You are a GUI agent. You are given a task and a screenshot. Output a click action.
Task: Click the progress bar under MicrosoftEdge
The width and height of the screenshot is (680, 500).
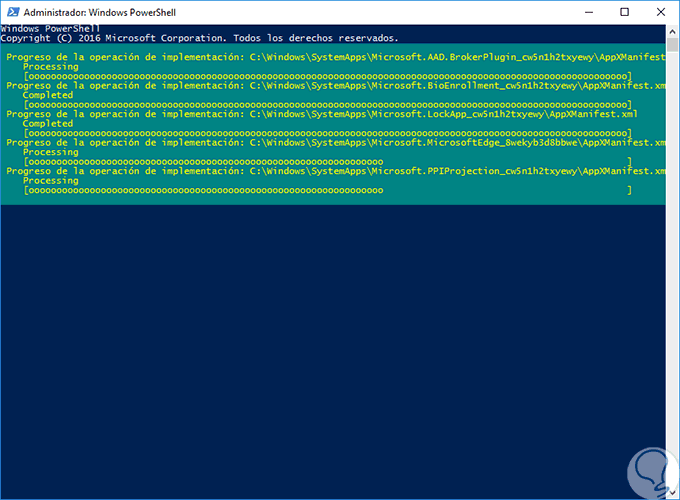pos(328,162)
